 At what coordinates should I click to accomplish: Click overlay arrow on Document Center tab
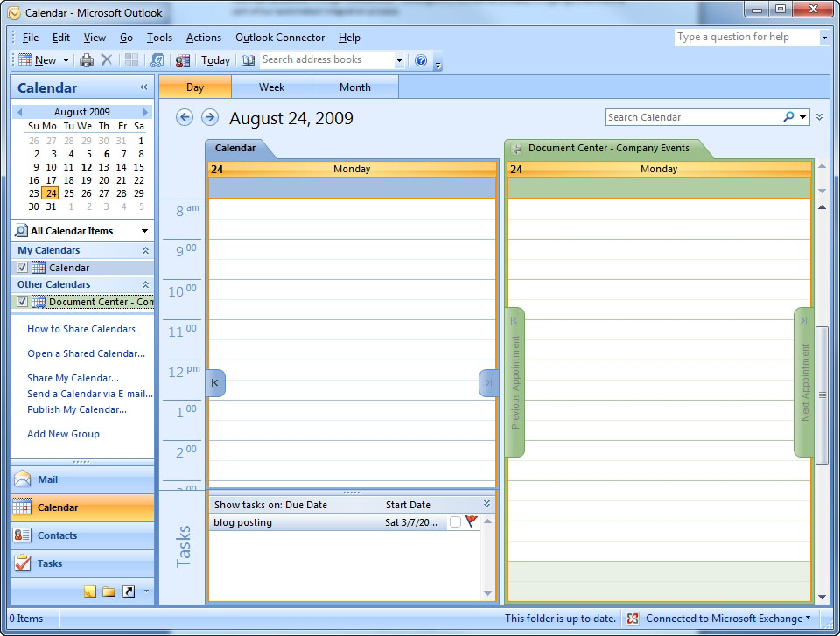[516, 149]
